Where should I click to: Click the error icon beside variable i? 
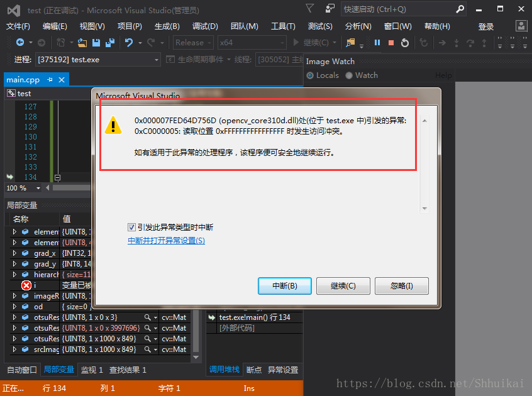(x=26, y=285)
